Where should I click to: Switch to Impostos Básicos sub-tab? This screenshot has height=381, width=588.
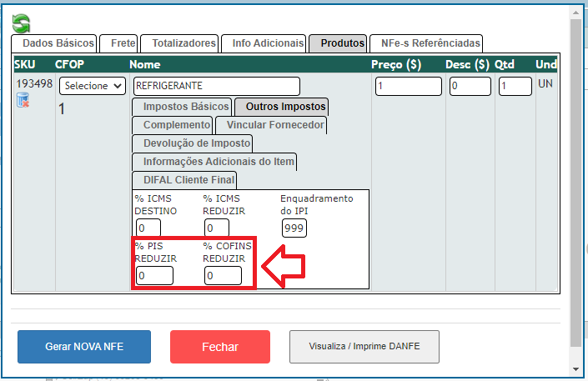coord(183,107)
